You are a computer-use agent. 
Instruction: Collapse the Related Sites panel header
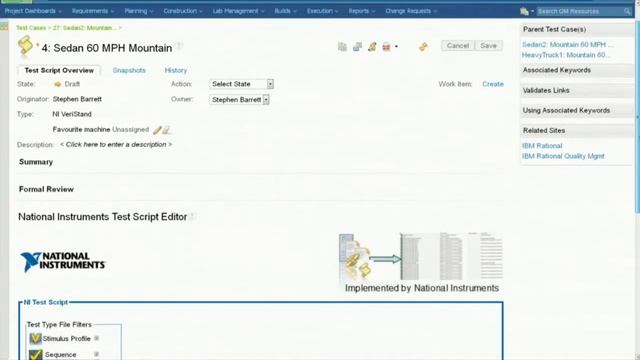tap(576, 131)
